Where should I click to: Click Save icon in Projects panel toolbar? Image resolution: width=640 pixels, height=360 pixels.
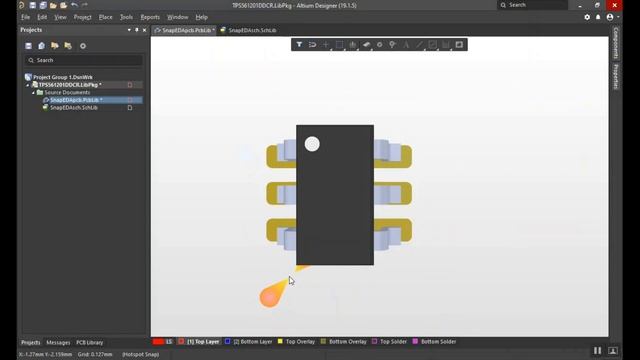28,46
